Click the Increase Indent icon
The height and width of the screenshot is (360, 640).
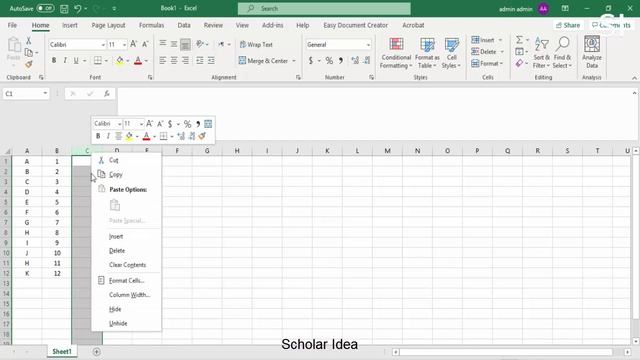(x=211, y=60)
